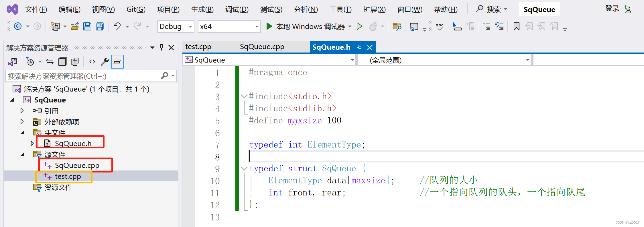
Task: Click the pending changes filter clock icon
Action: pyautogui.click(x=30, y=62)
